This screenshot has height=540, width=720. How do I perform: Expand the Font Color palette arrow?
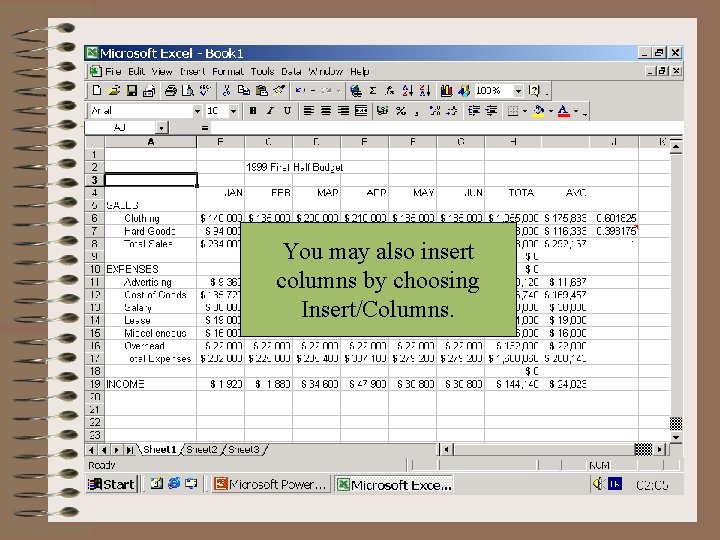click(576, 111)
